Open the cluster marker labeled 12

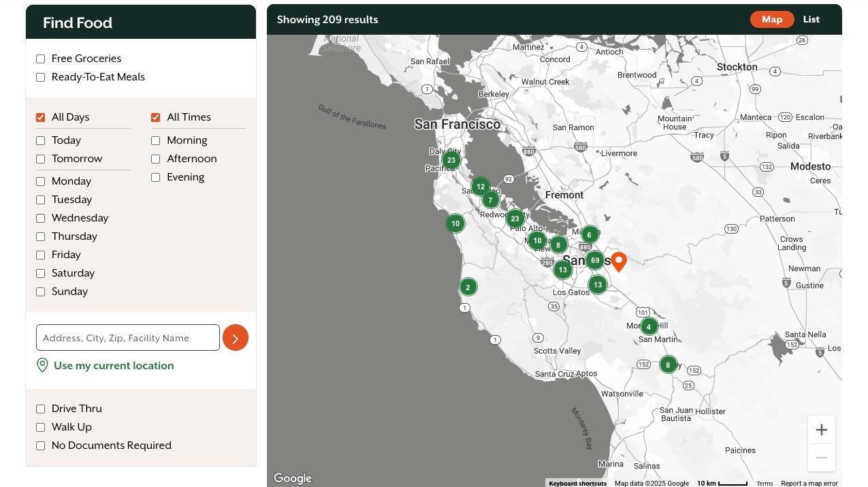pos(481,187)
